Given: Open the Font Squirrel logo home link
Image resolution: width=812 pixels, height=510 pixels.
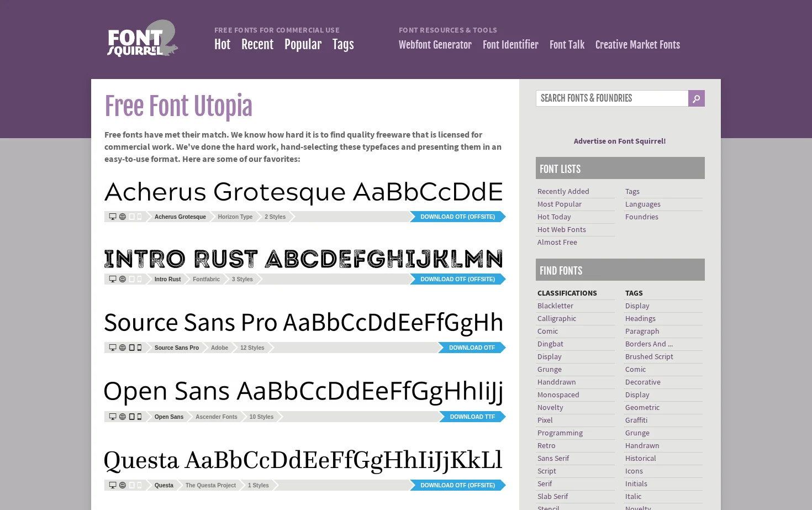Looking at the screenshot, I should coord(143,38).
